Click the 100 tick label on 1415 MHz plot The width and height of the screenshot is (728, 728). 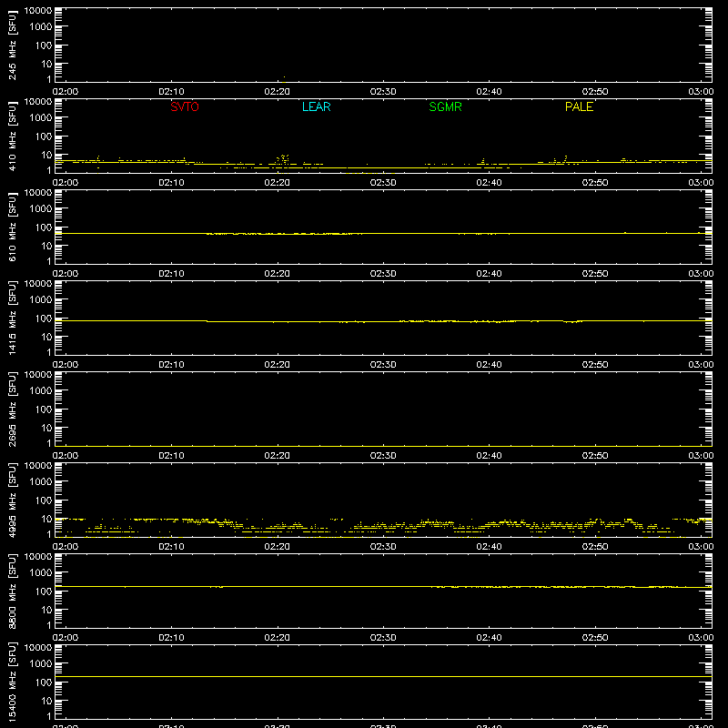coord(44,318)
